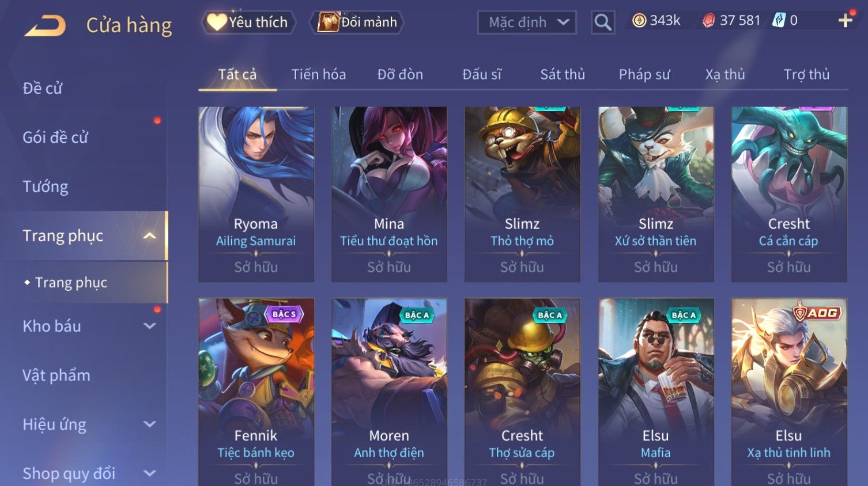Open Đổi mảnh chest button
The image size is (868, 486).
click(357, 22)
